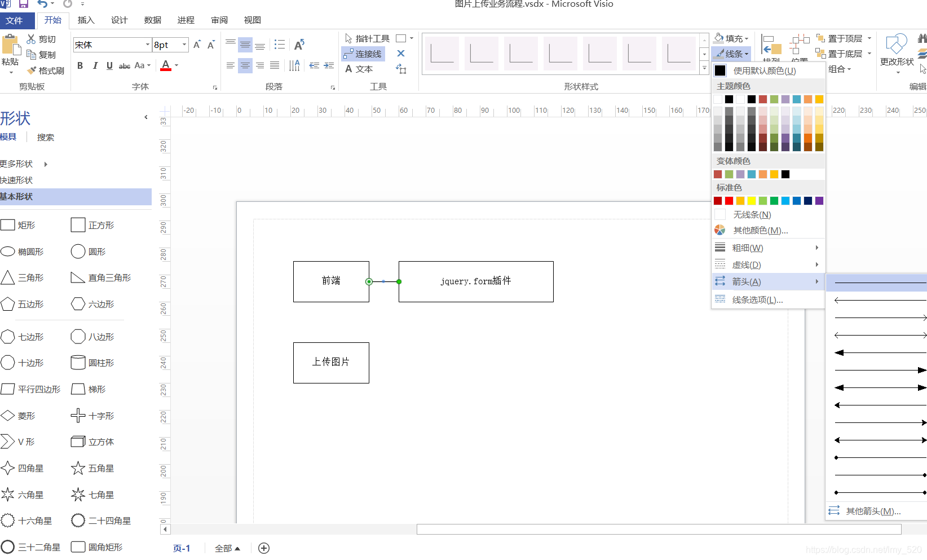927x560 pixels.
Task: Choose No Line (无线条) option
Action: [x=768, y=215]
